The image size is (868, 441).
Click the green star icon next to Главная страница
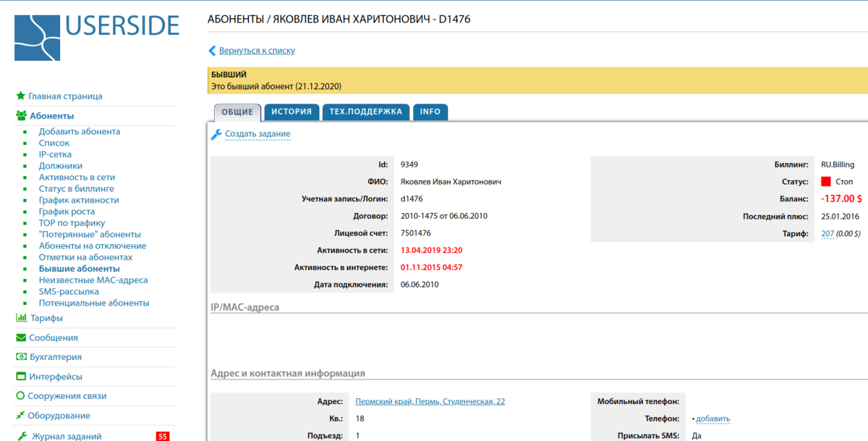coord(20,96)
